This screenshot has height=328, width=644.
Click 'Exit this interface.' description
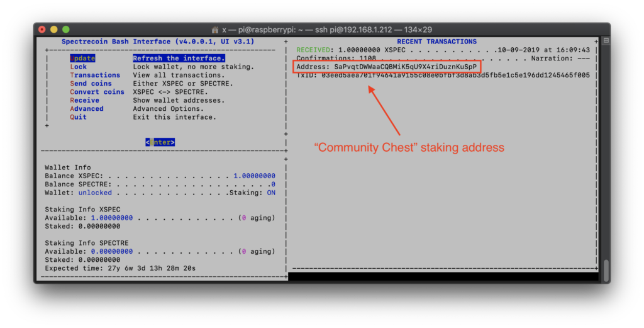pos(175,117)
